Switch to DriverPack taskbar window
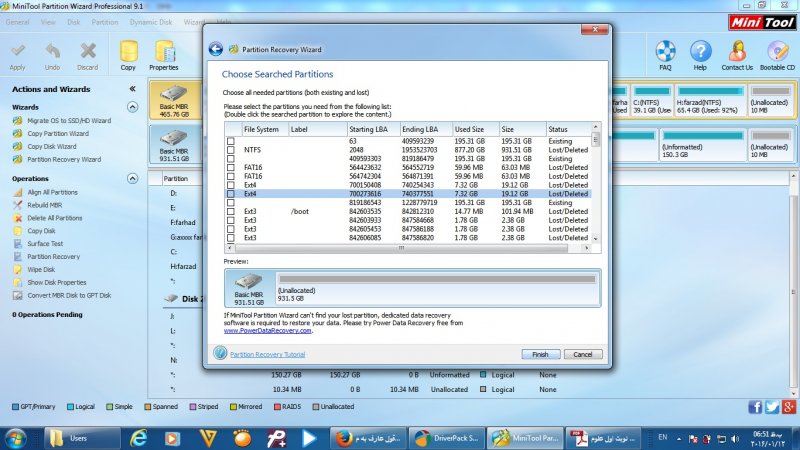Image resolution: width=800 pixels, height=450 pixels. click(447, 438)
